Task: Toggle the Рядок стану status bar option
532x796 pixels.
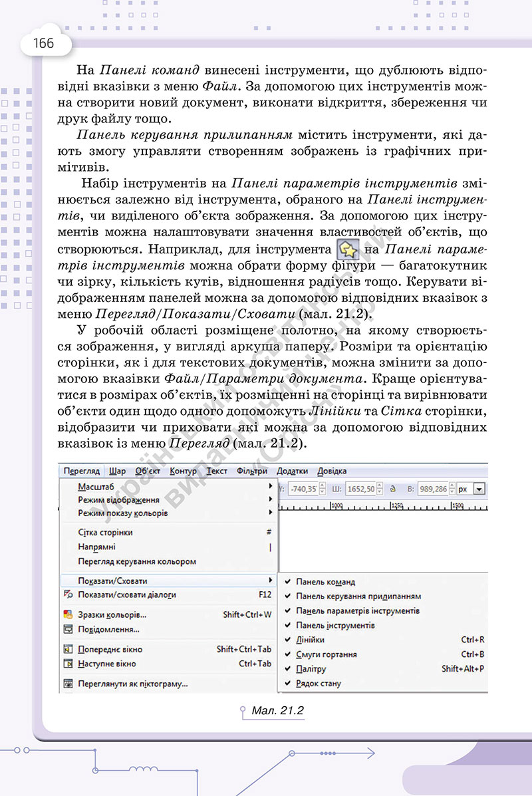Action: tap(288, 684)
